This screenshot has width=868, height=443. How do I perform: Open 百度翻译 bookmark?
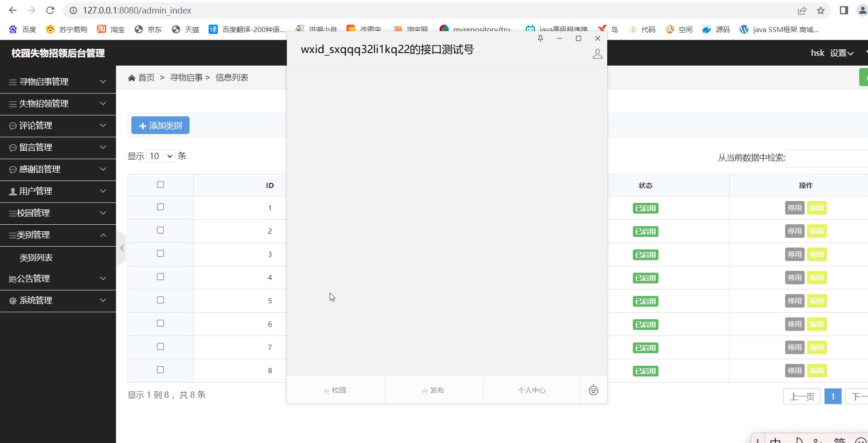pyautogui.click(x=247, y=29)
